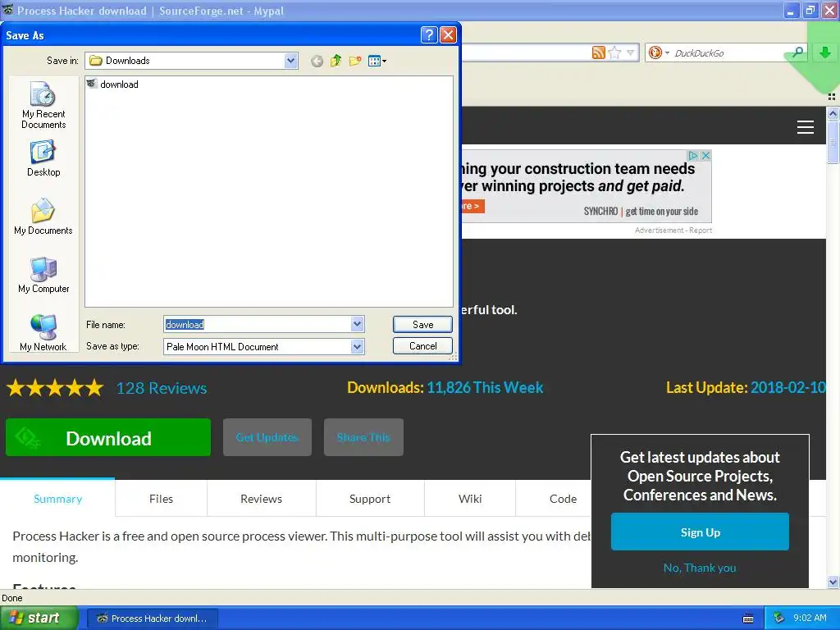Click the keyboard icon in system tray
Image resolution: width=840 pixels, height=630 pixels.
[x=748, y=619]
